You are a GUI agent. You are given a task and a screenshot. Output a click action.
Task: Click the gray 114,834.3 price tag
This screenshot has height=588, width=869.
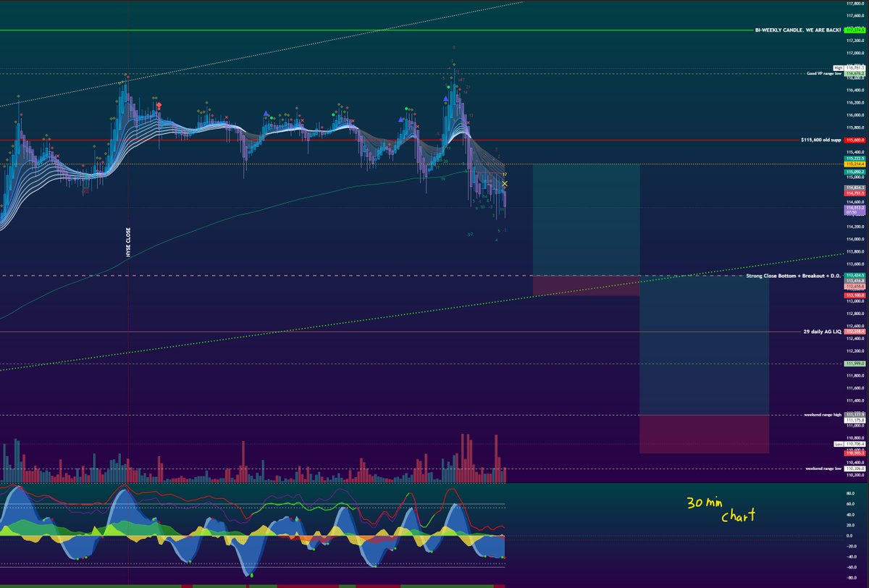tap(855, 188)
